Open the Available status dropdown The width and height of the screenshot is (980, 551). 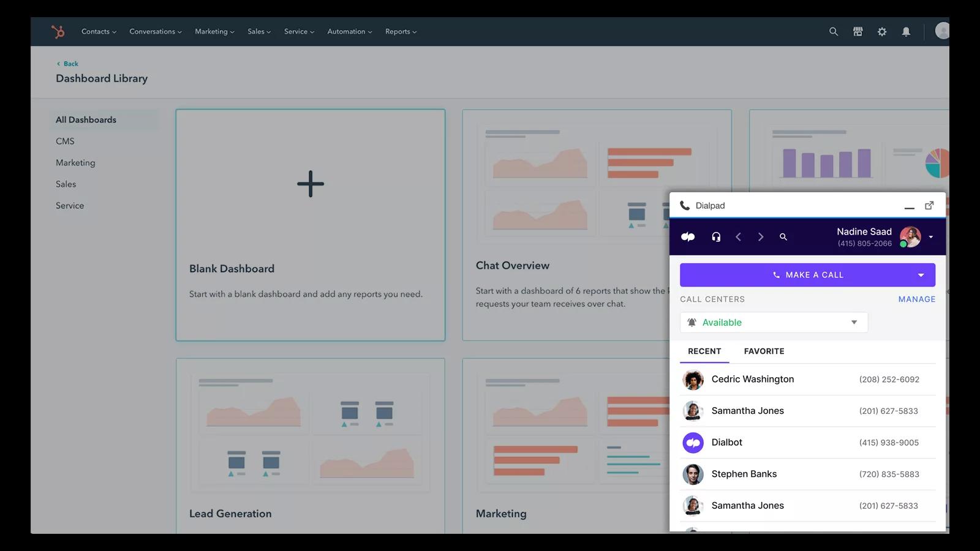tap(774, 322)
